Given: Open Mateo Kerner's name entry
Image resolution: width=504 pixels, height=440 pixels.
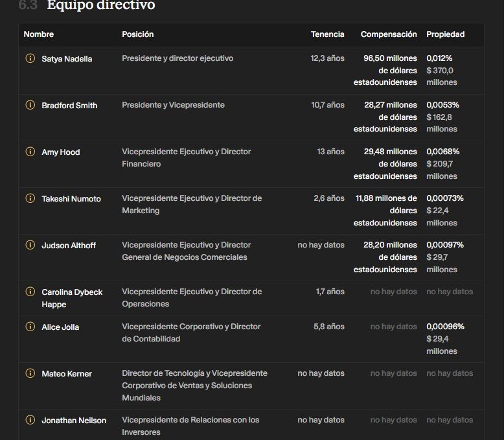Looking at the screenshot, I should point(67,374).
